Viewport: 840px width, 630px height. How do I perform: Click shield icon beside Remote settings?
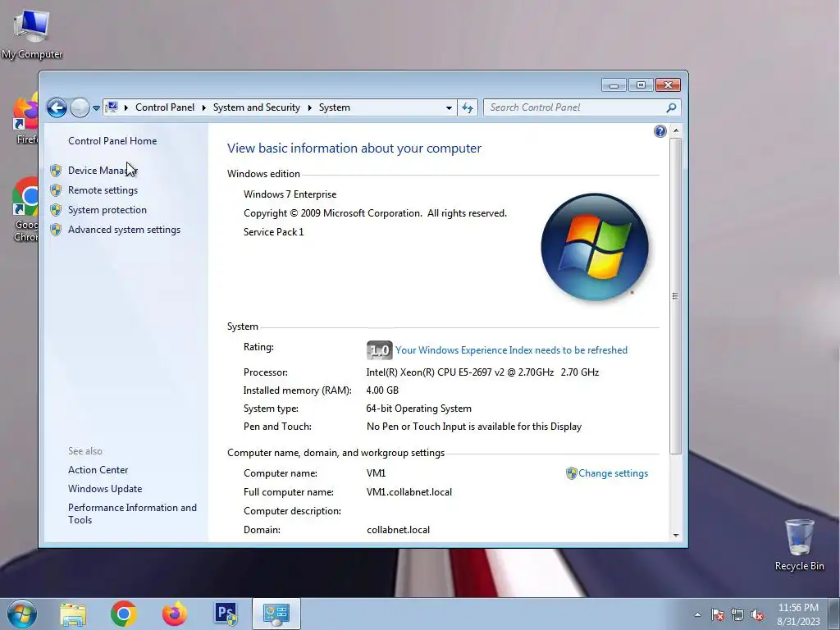[56, 190]
